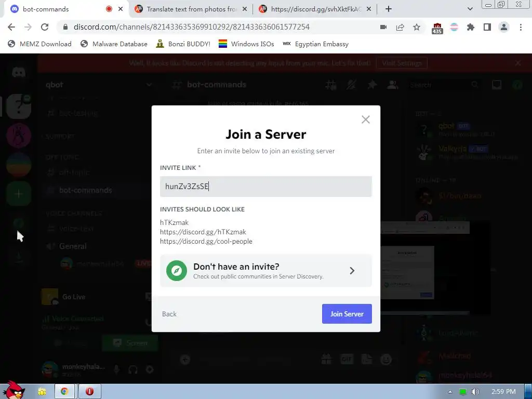Open Windows ISOs bookmark
The width and height of the screenshot is (532, 399).
[246, 44]
